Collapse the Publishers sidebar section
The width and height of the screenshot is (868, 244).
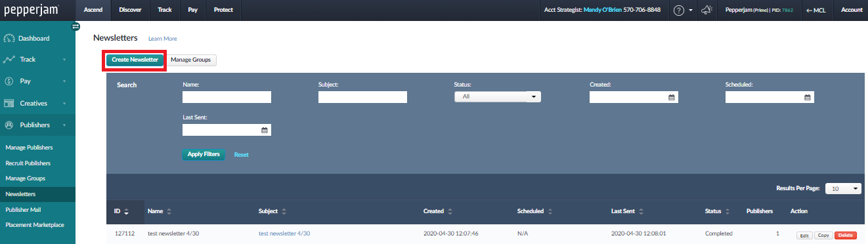click(x=64, y=125)
